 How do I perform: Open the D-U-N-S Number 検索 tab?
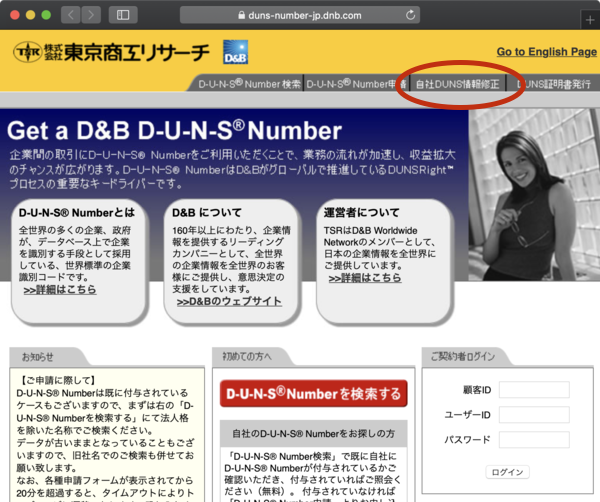tap(249, 84)
